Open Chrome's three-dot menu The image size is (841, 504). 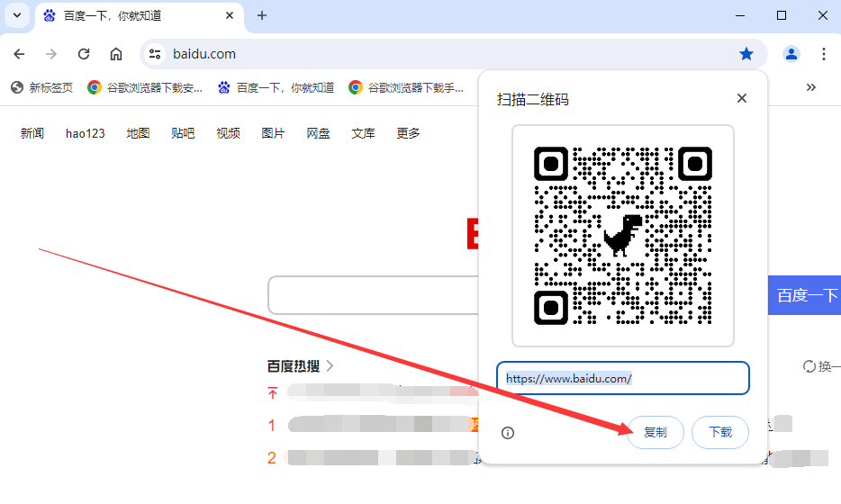[x=823, y=54]
